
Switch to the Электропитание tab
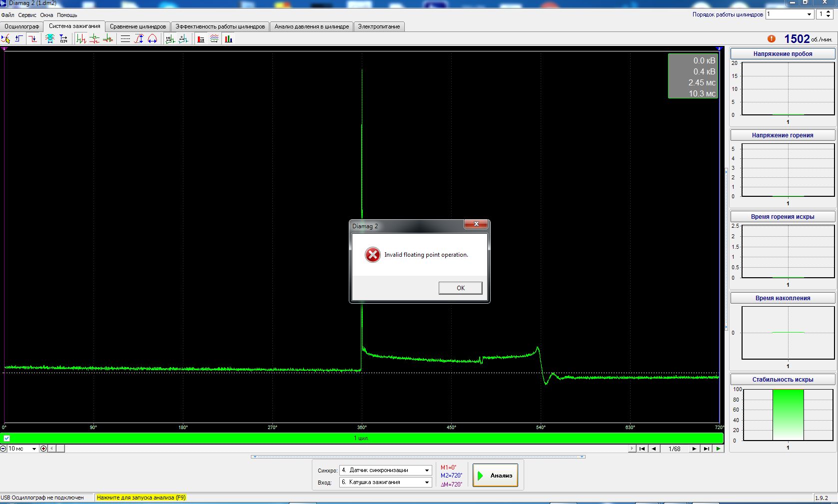click(379, 26)
